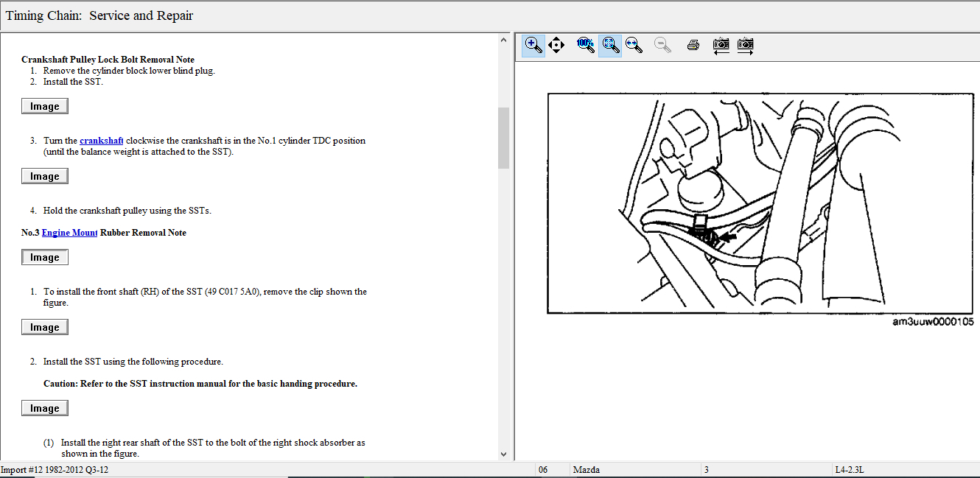Screen dimensions: 980x478
Task: Select the zoom in magnifier tool
Action: coord(533,45)
